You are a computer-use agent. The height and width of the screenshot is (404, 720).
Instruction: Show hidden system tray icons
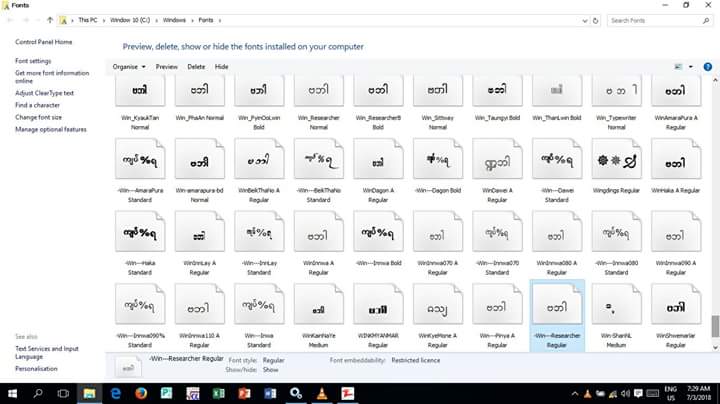coord(575,393)
